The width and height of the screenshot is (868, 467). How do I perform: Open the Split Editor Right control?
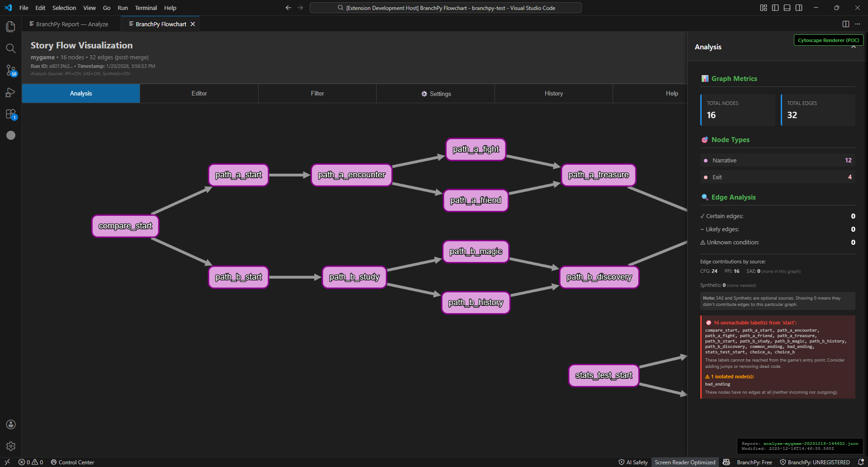845,24
